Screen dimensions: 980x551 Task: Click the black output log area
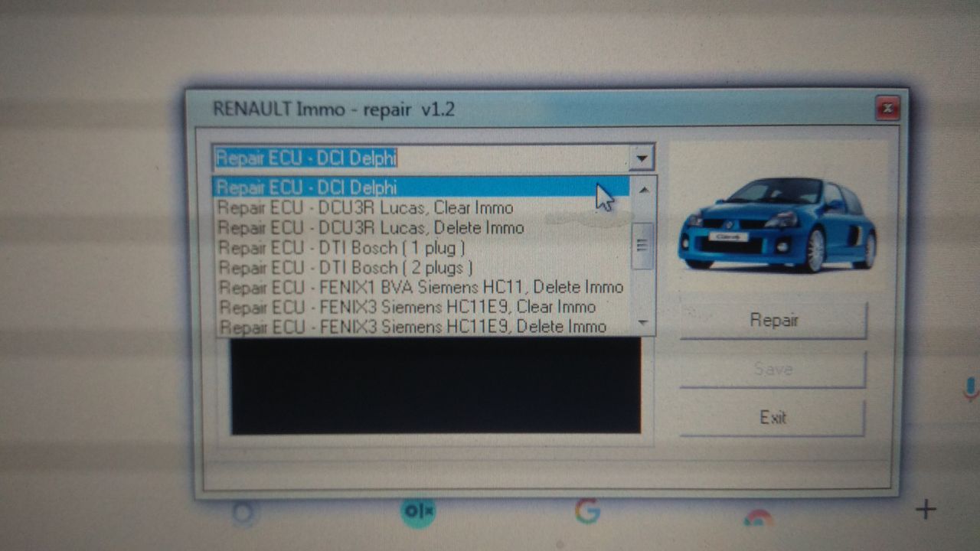pos(436,386)
